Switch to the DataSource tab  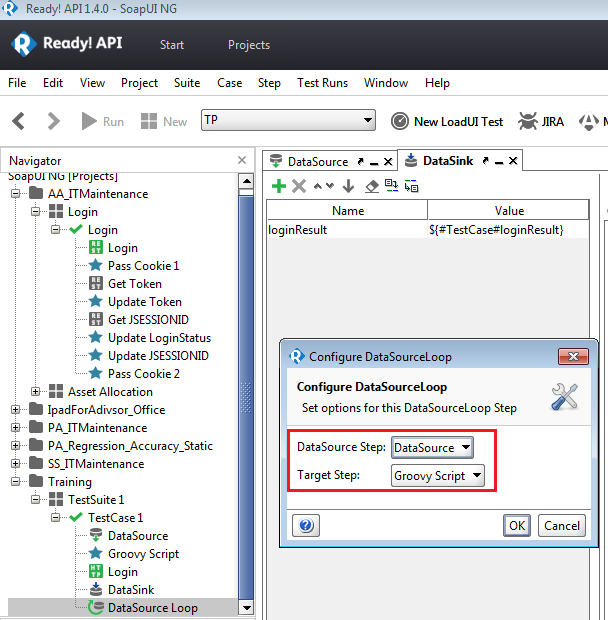click(x=318, y=162)
